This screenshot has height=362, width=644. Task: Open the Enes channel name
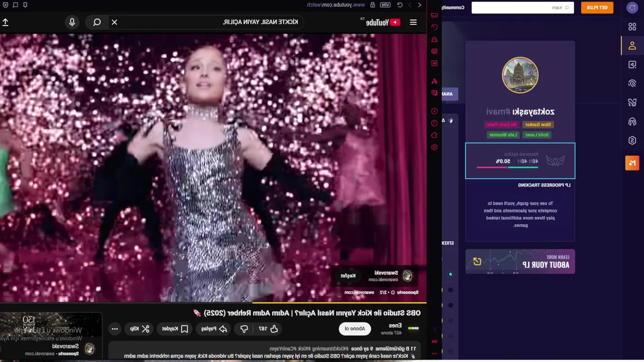coord(395,326)
